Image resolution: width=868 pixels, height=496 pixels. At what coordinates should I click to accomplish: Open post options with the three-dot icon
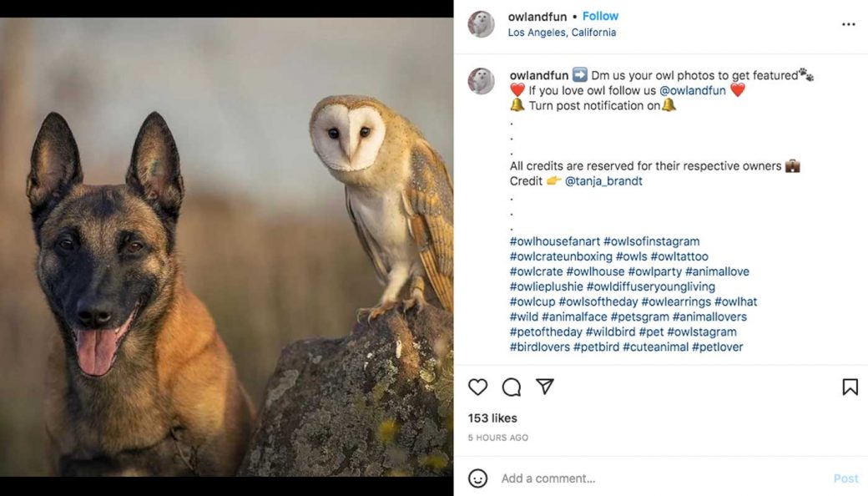pos(848,24)
